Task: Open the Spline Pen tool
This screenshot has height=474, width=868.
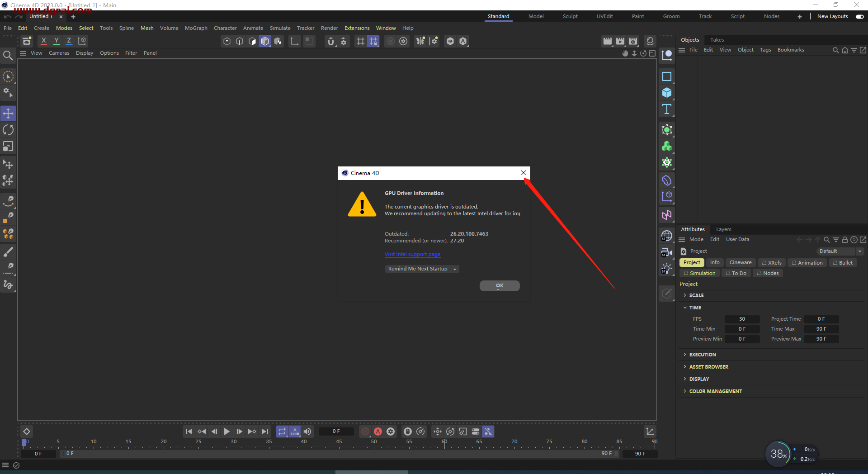Action: tap(8, 201)
